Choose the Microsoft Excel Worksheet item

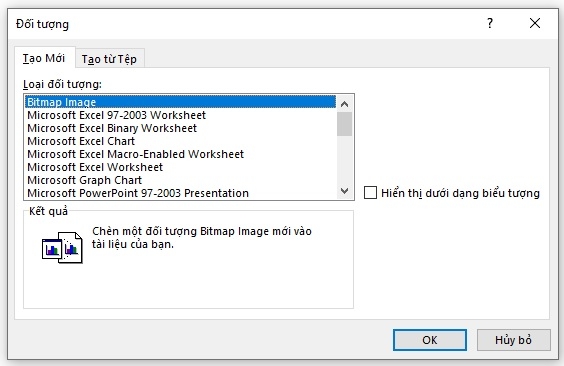pyautogui.click(x=180, y=167)
